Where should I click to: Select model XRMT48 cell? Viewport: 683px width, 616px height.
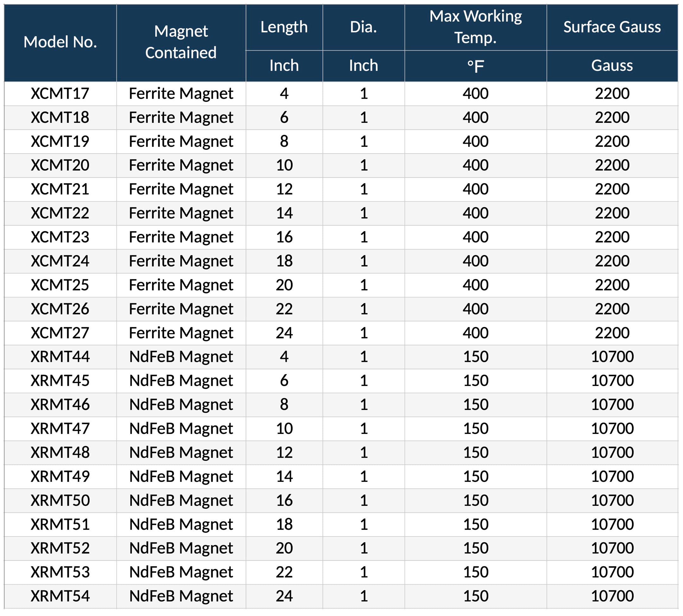click(x=60, y=453)
